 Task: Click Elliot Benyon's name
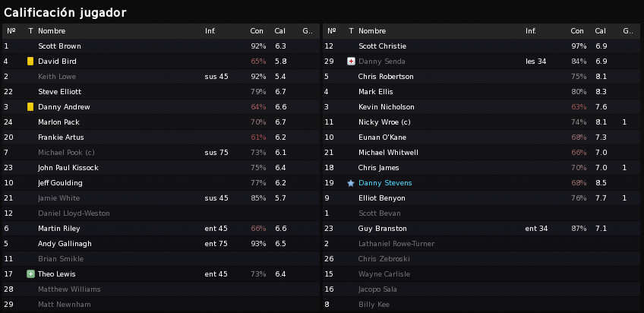(x=381, y=198)
